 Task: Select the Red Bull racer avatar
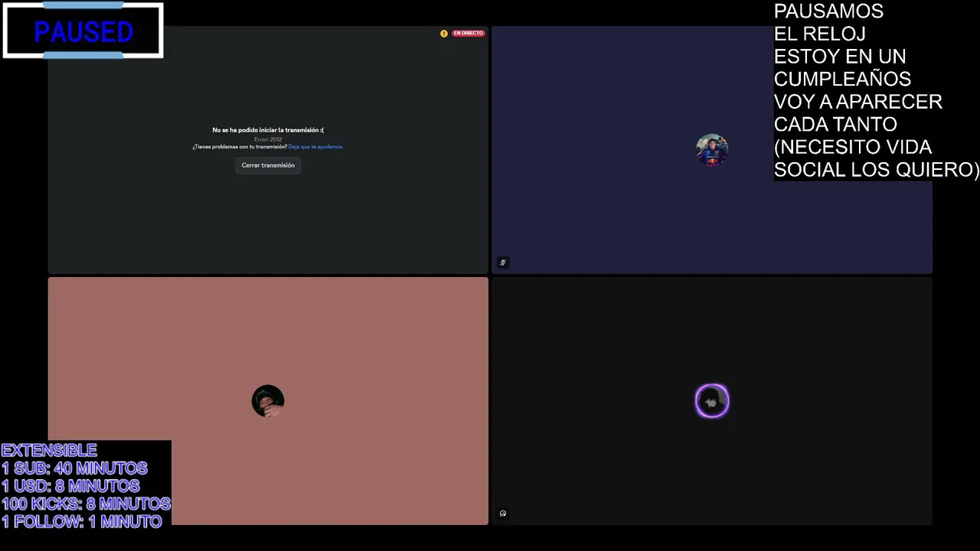pos(712,150)
